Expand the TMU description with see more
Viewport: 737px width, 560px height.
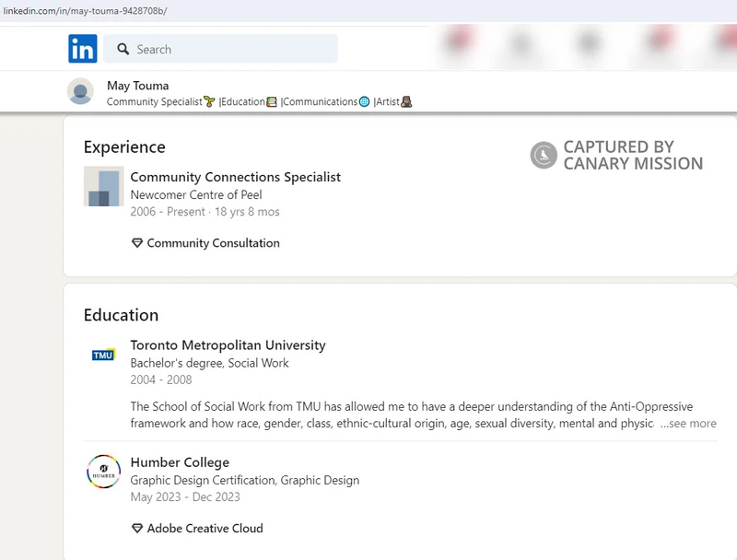pos(691,424)
